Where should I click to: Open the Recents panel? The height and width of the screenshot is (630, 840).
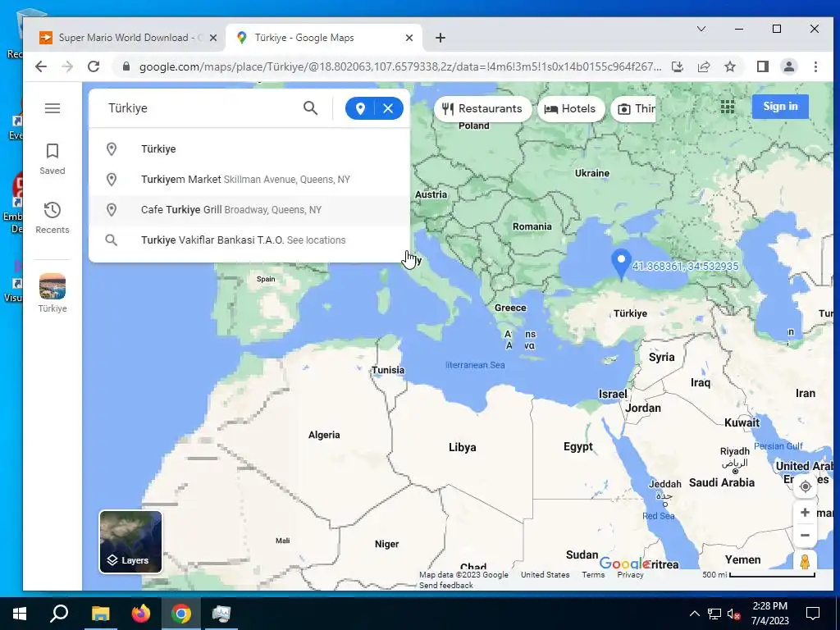tap(52, 217)
